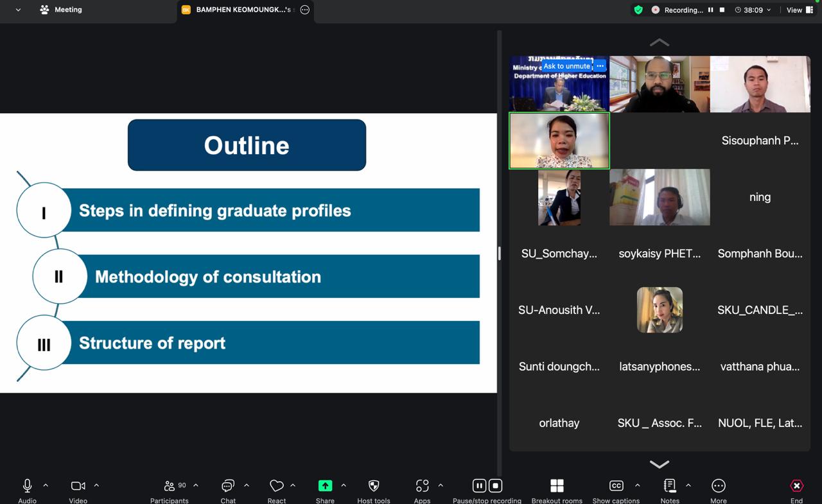Click the React heart icon
822x504 pixels.
[x=277, y=487]
